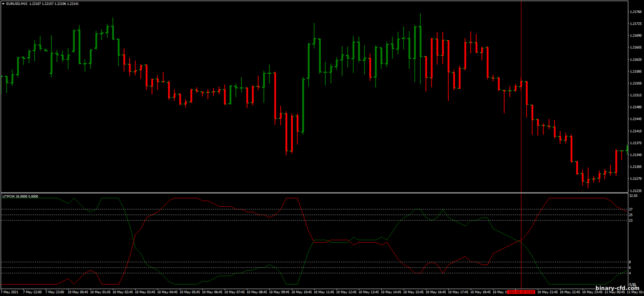This screenshot has width=644, height=296.
Task: Click indicator level label 6
Action: point(630,268)
